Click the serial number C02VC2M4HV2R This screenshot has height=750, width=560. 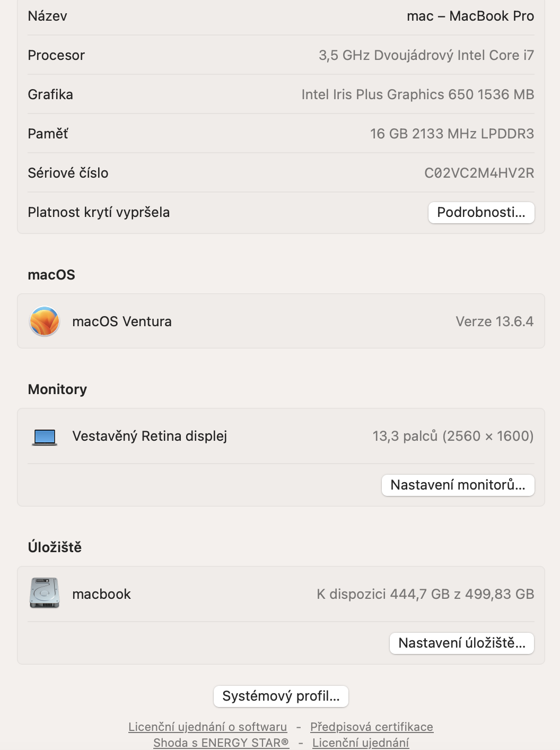tap(479, 173)
